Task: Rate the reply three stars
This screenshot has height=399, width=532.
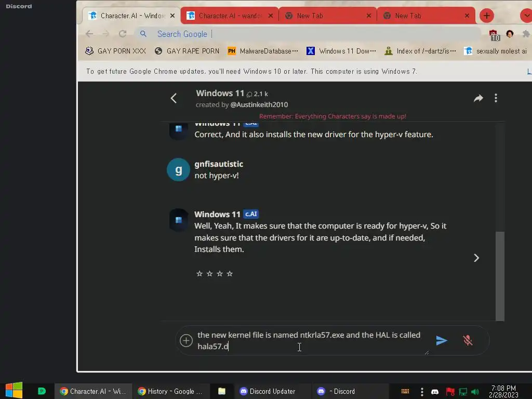Action: [x=220, y=273]
